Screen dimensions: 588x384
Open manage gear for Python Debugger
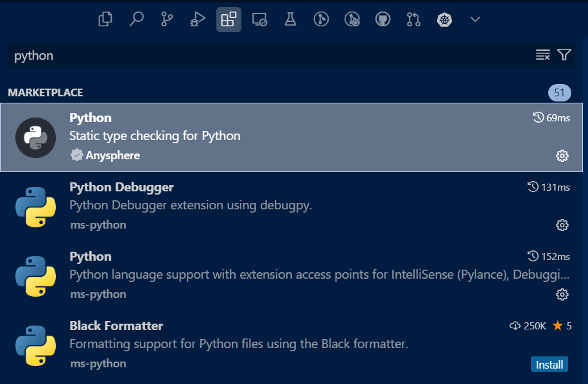click(562, 225)
